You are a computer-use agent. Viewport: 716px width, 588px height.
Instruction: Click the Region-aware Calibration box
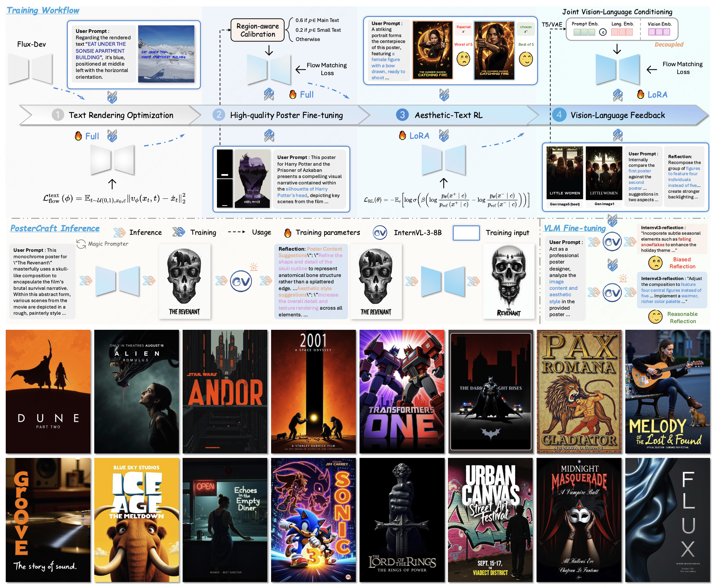[257, 30]
